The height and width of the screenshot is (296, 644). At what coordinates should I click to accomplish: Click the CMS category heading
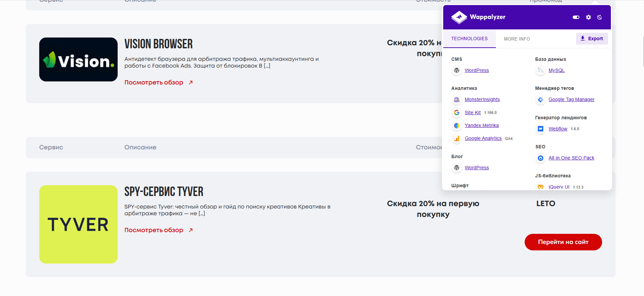pos(457,59)
